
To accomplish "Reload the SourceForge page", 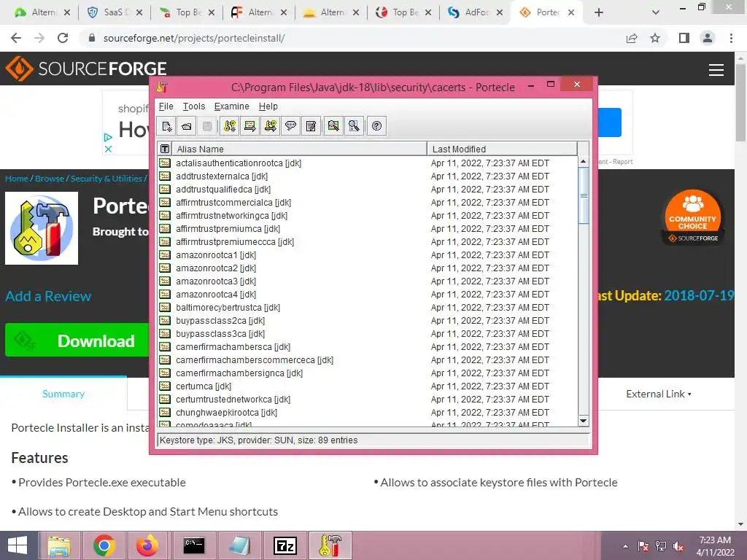I will click(x=63, y=38).
